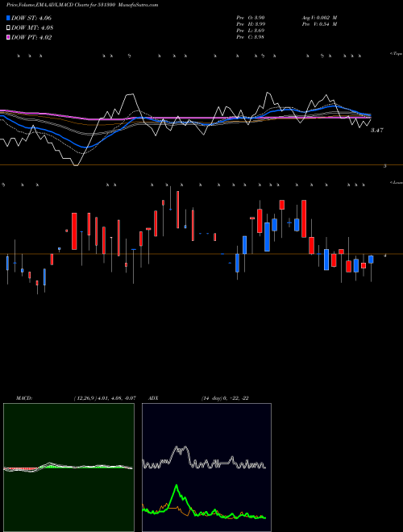Select the 'DOW PT: 4.02' legend text
This screenshot has height=532, width=403.
click(31, 38)
